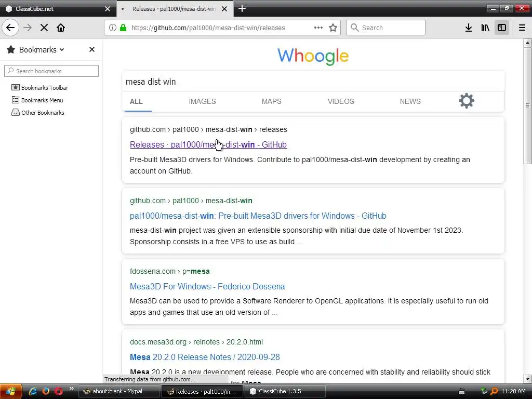Open Releases pal1000/mesa-dist-win GitHub link
This screenshot has width=532, height=399.
(208, 144)
